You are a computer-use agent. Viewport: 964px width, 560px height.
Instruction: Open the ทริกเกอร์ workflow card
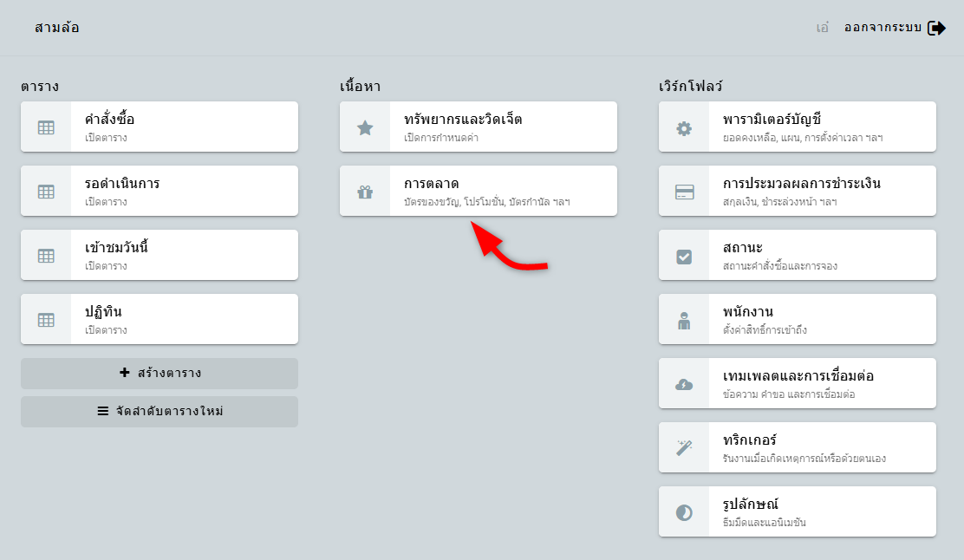coord(822,447)
